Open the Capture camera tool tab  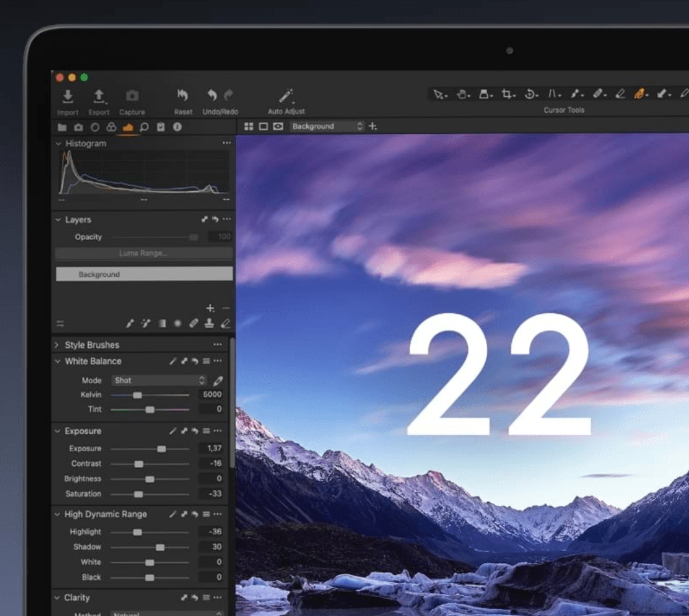coord(79,127)
